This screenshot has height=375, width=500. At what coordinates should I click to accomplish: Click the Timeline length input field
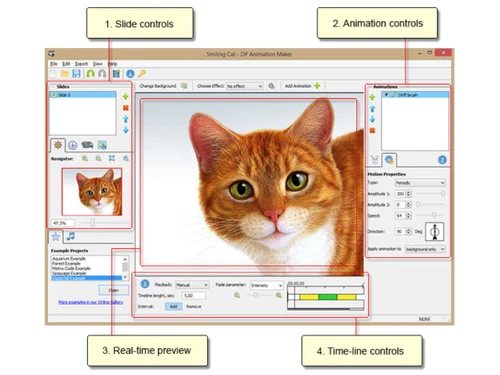194,296
